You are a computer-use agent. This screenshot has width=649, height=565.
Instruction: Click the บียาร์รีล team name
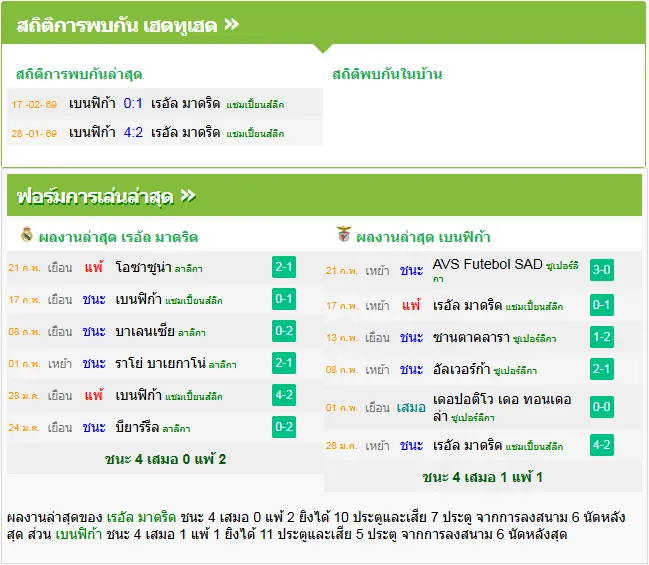pos(137,427)
